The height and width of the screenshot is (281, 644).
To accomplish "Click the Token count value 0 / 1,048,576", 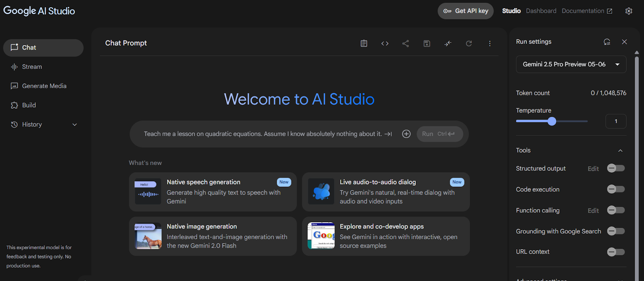I will click(609, 93).
